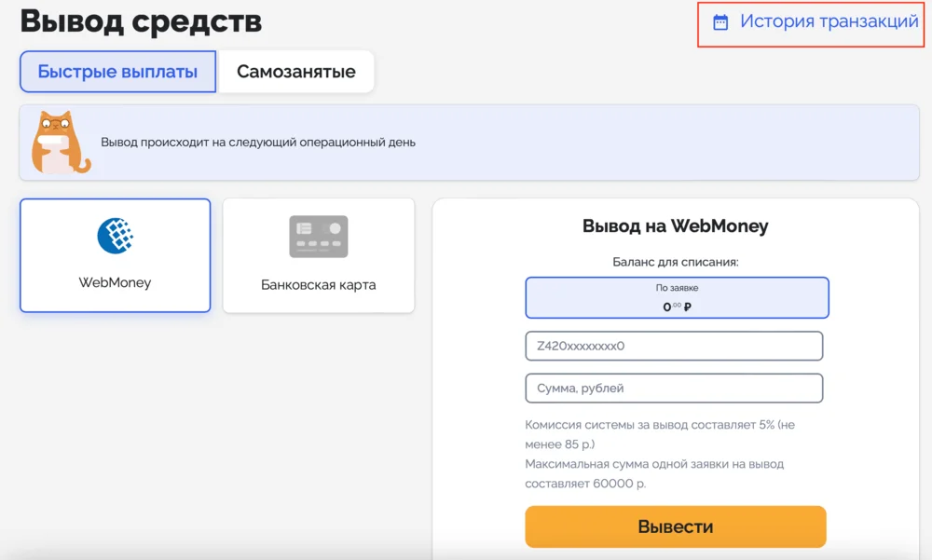The width and height of the screenshot is (932, 560).
Task: Focus the Сумма, рублей amount input
Action: [674, 389]
